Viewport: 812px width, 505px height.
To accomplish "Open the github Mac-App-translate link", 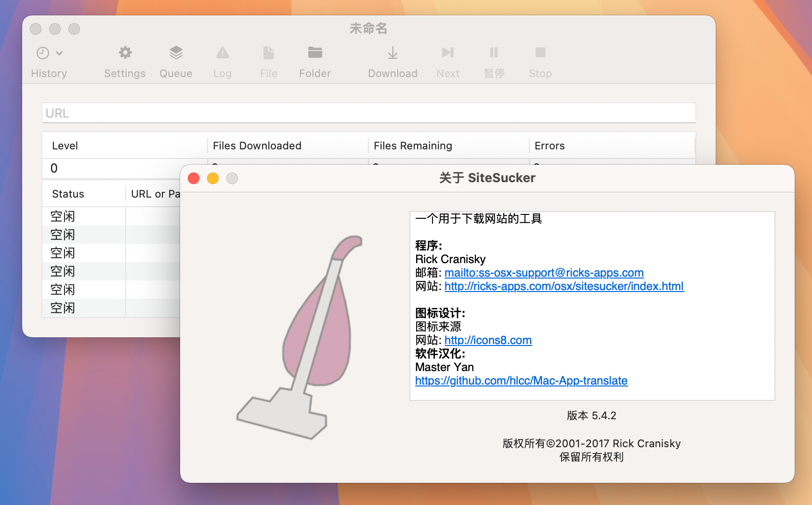I will click(521, 381).
